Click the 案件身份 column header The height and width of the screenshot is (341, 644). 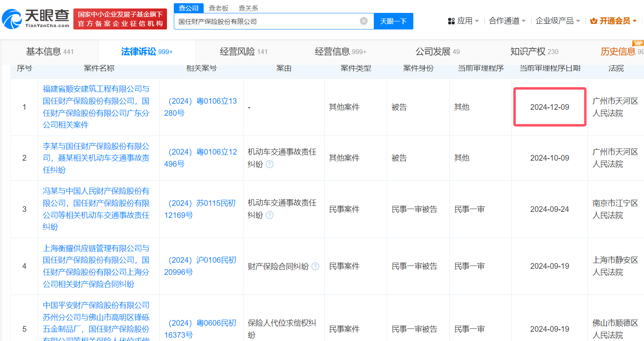pyautogui.click(x=418, y=68)
